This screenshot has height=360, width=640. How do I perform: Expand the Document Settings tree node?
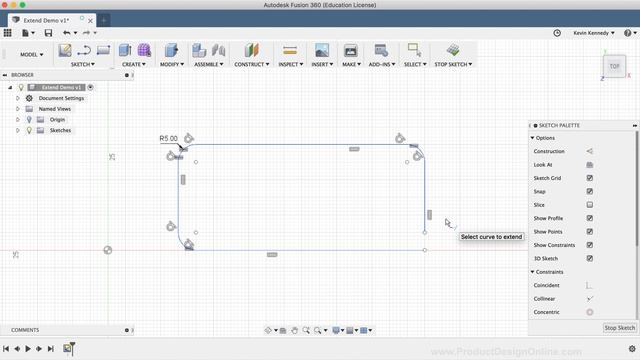point(18,98)
